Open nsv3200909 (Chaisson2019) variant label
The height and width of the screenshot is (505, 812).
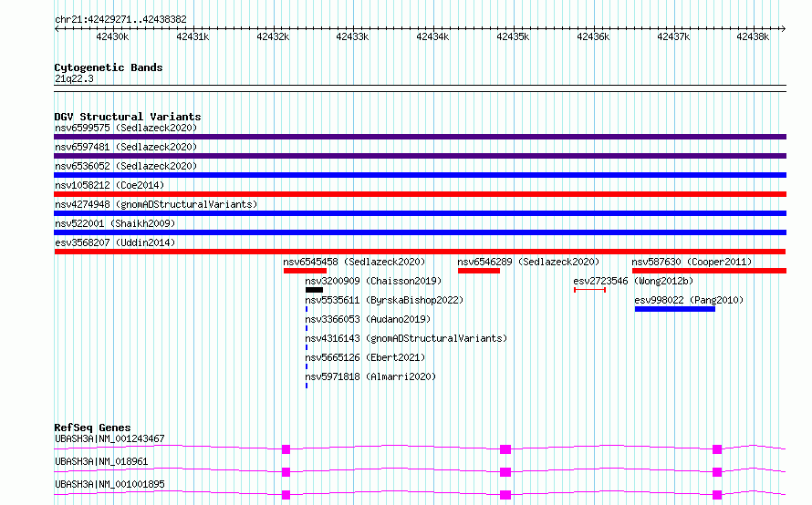coord(373,281)
